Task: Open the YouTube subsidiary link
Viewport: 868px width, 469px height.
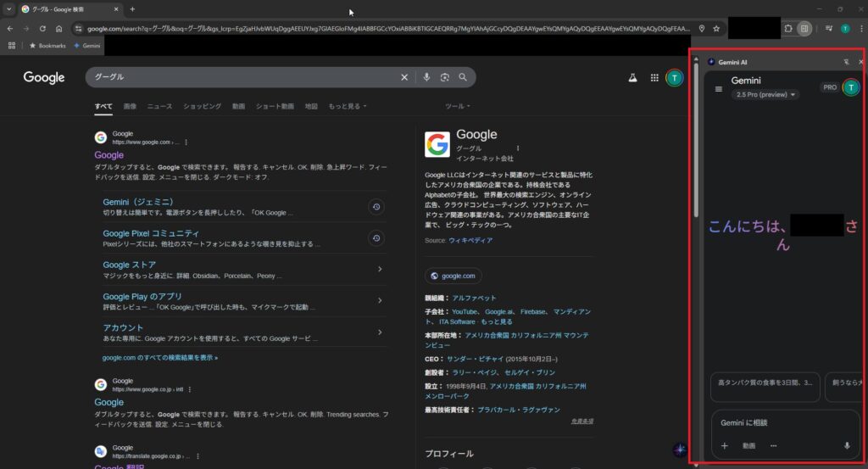Action: tap(465, 312)
